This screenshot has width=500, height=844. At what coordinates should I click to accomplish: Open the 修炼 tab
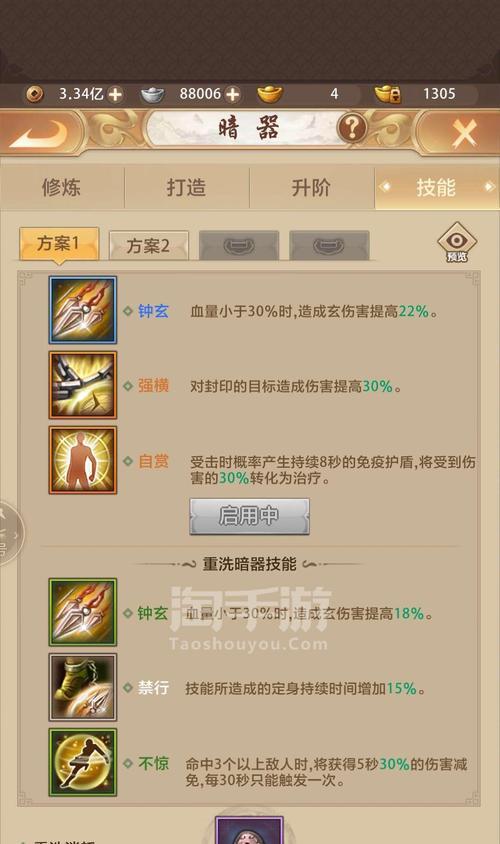point(62,187)
